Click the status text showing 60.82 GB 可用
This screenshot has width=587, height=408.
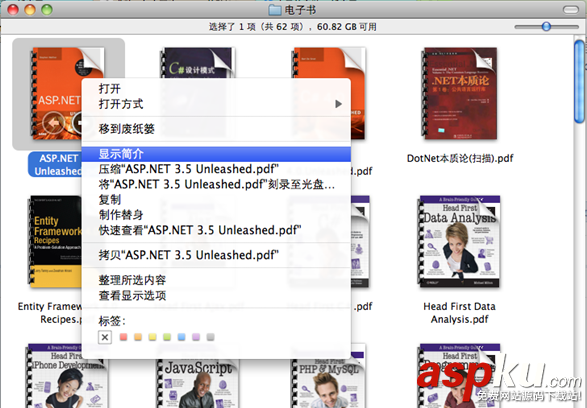pos(347,27)
